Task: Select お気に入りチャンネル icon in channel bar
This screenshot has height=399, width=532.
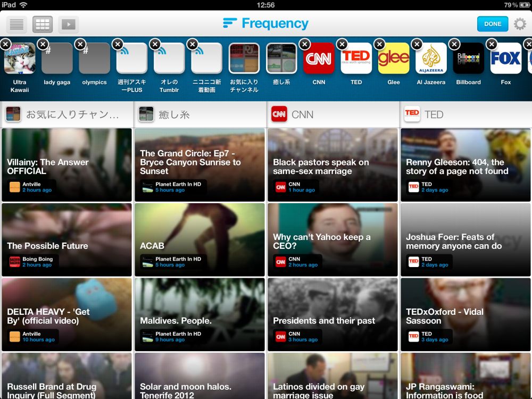Action: pos(244,59)
